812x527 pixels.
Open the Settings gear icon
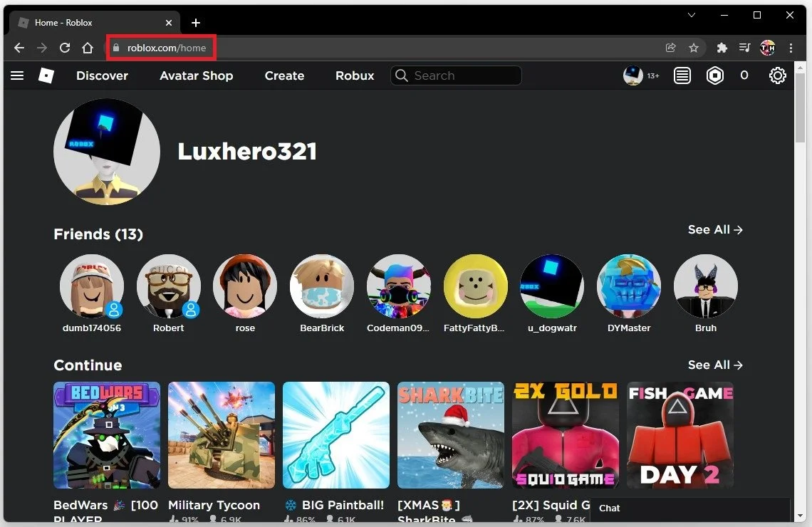point(777,75)
